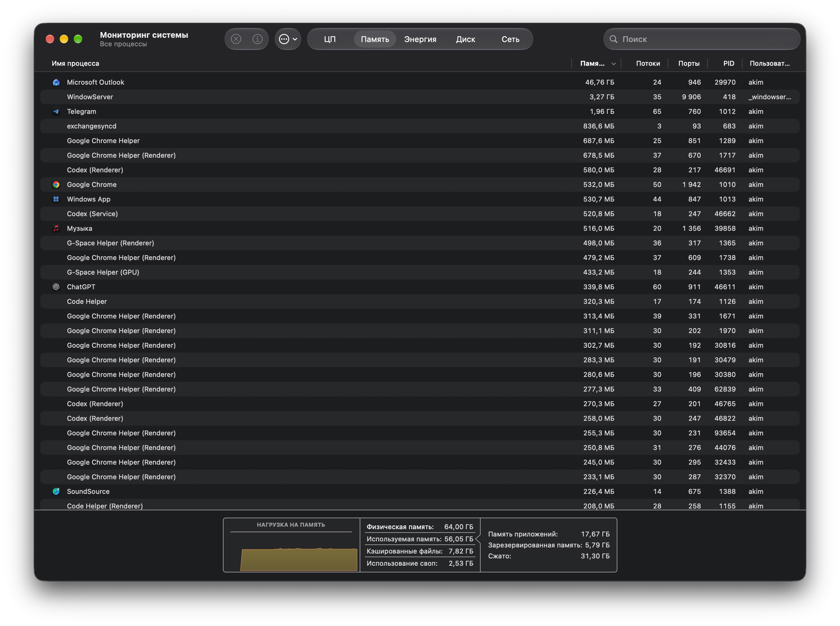This screenshot has width=840, height=626.
Task: Click the Windows App icon
Action: pos(56,199)
